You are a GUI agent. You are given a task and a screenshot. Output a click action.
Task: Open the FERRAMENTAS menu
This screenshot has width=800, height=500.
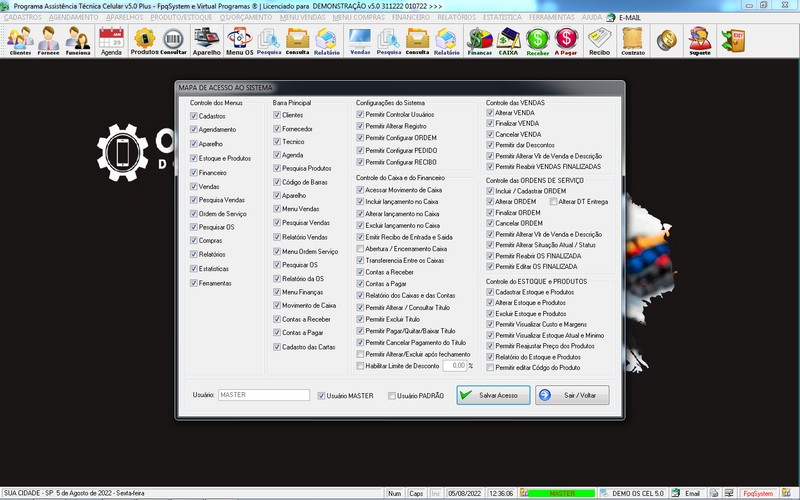553,18
